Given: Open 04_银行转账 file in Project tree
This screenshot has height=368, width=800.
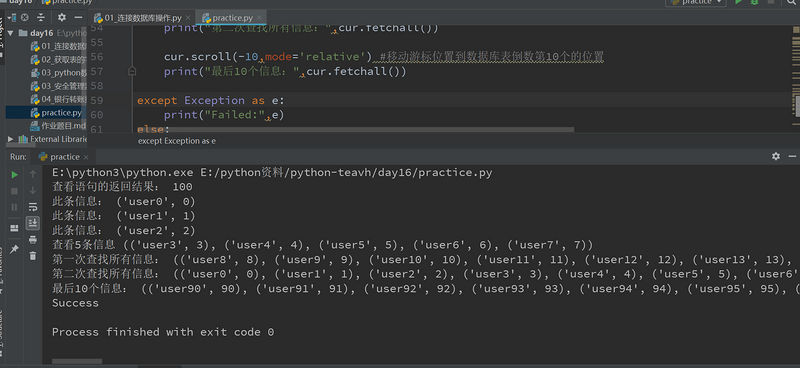Looking at the screenshot, I should [58, 100].
